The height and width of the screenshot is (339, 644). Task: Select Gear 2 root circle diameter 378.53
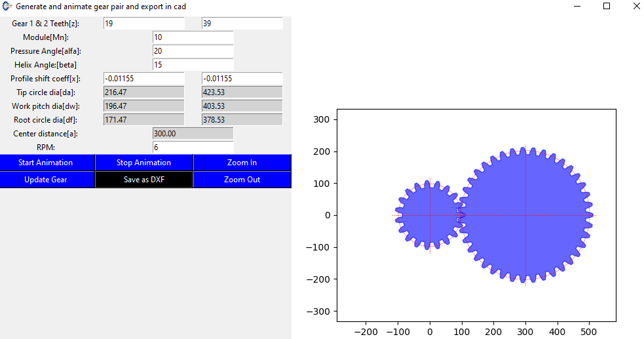click(242, 119)
